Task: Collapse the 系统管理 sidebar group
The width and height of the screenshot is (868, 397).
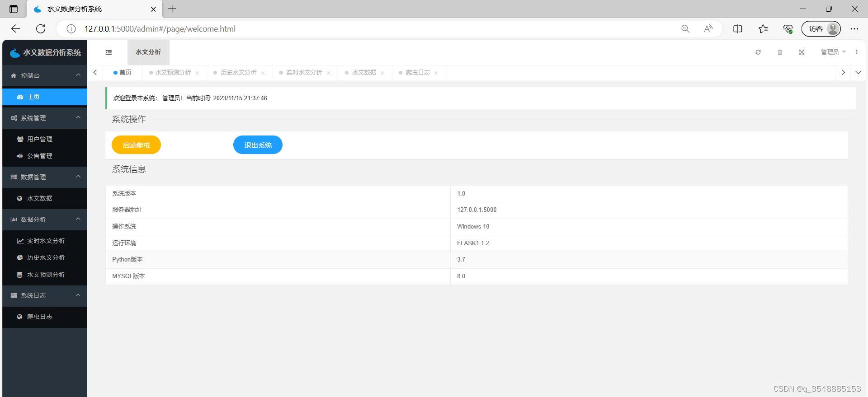Action: pyautogui.click(x=45, y=118)
